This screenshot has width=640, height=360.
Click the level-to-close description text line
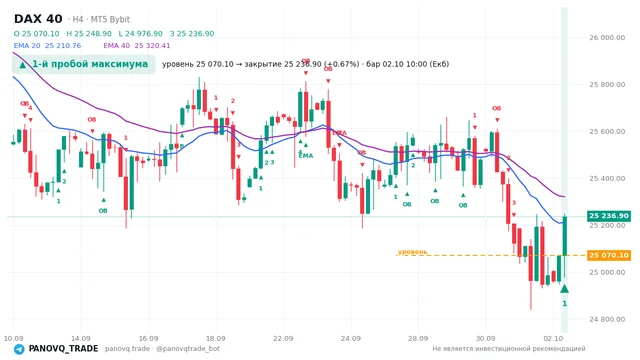point(305,64)
